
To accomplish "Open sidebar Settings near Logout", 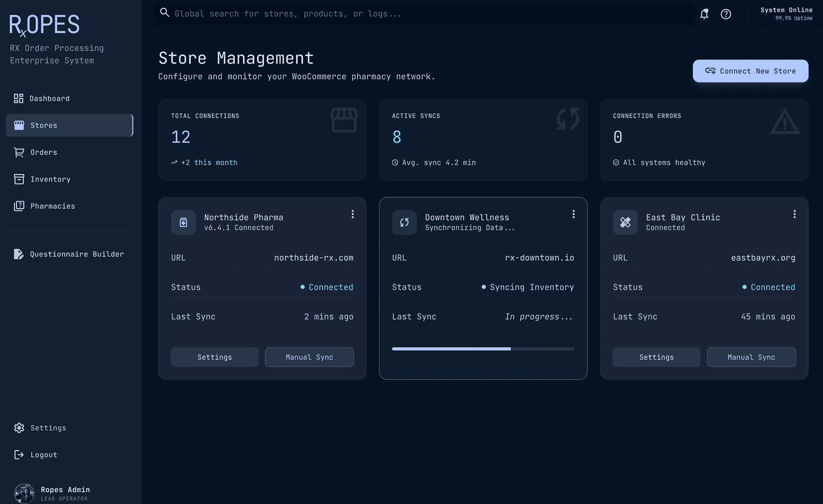I will tap(69, 428).
